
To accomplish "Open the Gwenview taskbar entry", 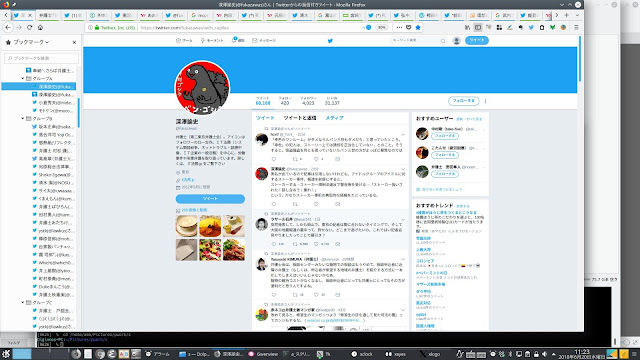I will (x=263, y=354).
